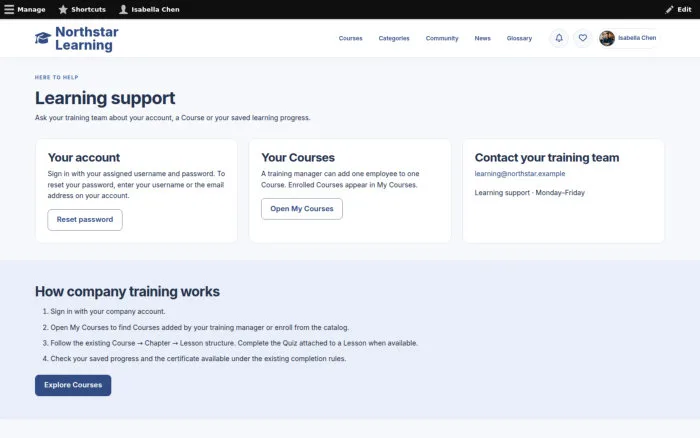This screenshot has width=700, height=438.
Task: Click step 'Sign in with your company account'
Action: point(108,312)
